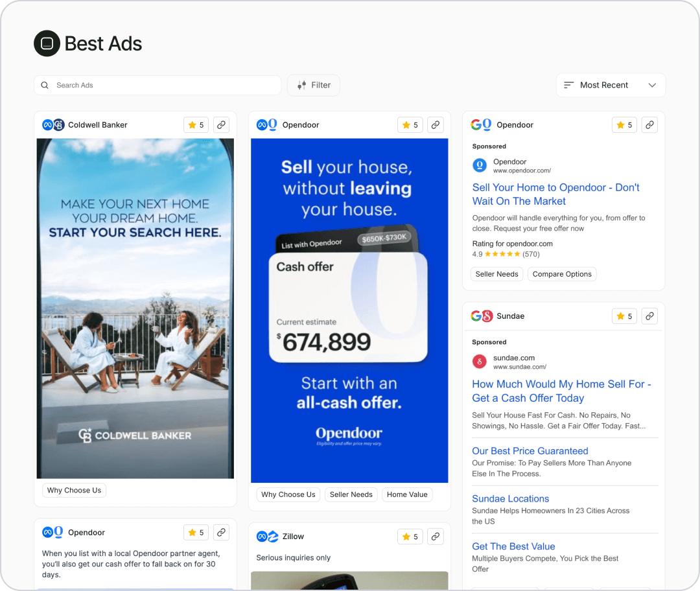
Task: Select the Compare Options tag
Action: click(x=562, y=274)
